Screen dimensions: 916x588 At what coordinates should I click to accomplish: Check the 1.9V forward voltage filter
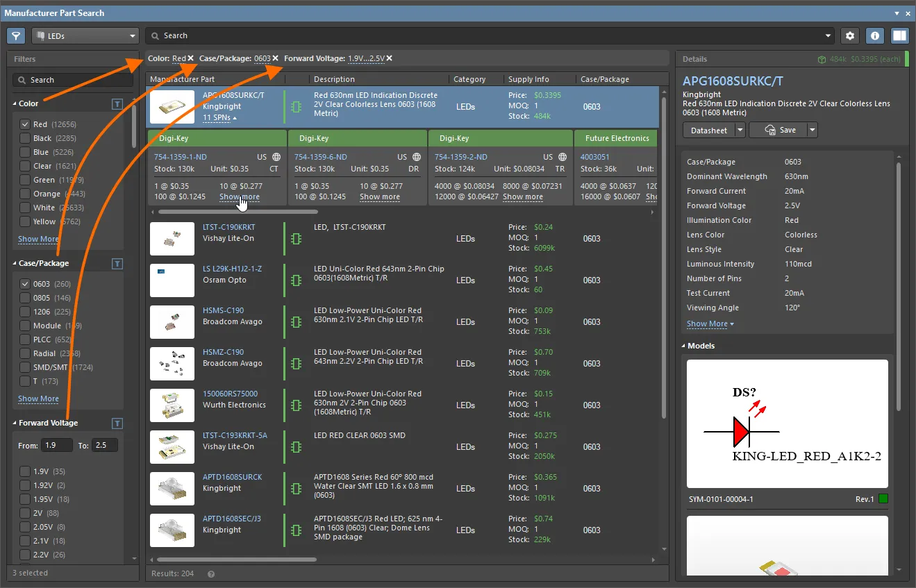(25, 471)
